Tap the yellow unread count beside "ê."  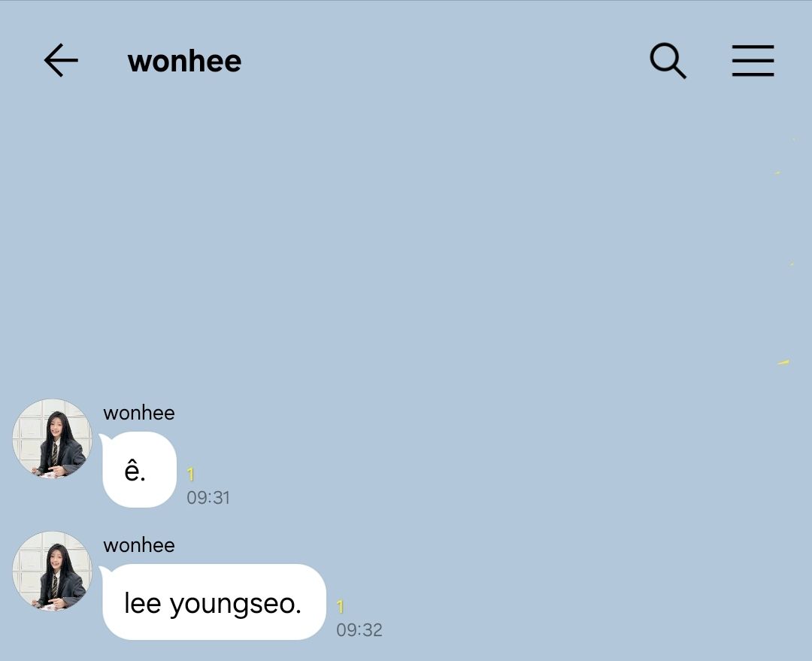(x=190, y=474)
